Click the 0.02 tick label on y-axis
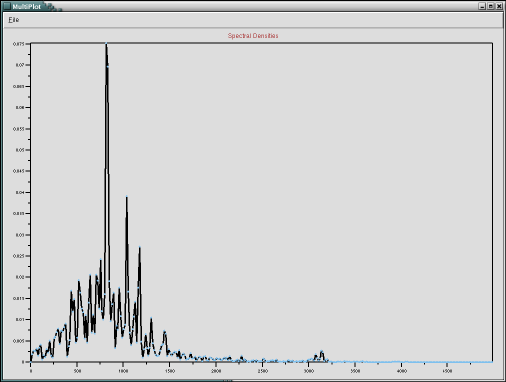This screenshot has width=506, height=382. [x=20, y=277]
